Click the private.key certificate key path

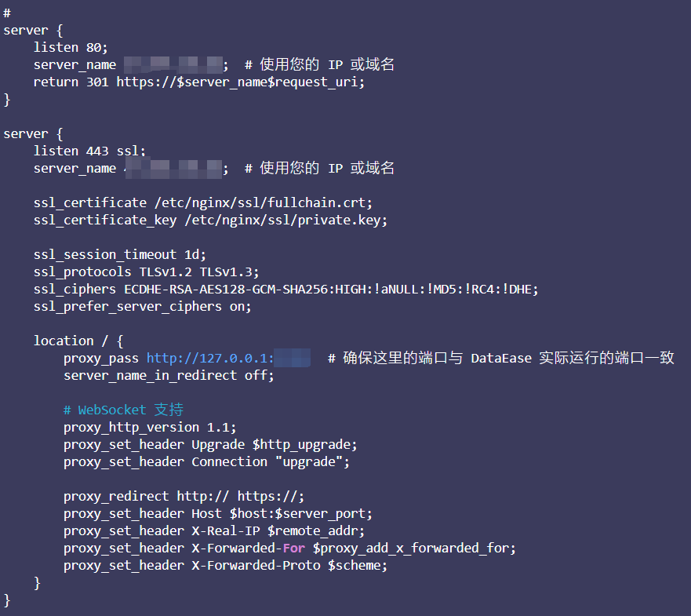click(x=285, y=220)
